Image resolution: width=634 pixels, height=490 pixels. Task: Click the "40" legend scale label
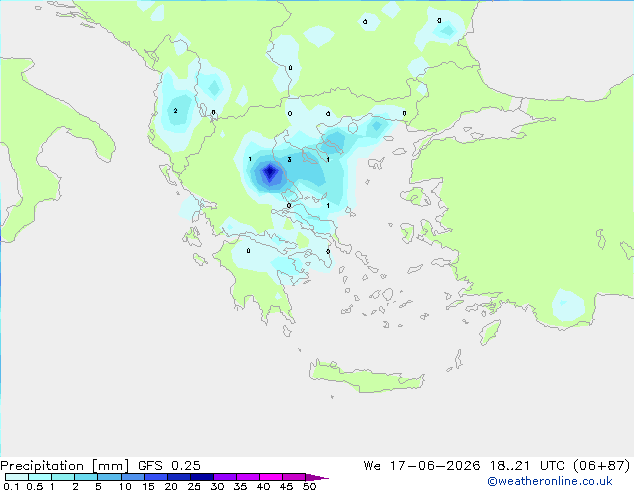point(263,486)
